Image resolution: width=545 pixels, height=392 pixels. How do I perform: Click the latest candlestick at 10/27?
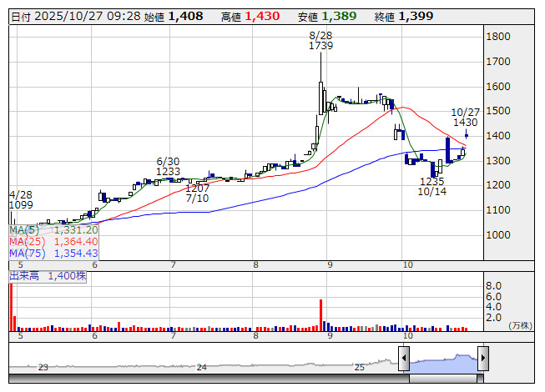pyautogui.click(x=466, y=135)
